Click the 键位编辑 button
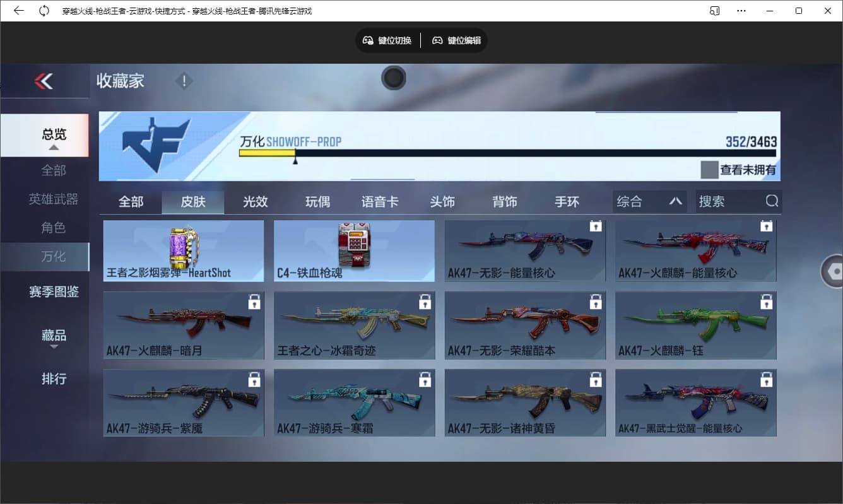The width and height of the screenshot is (843, 504). pyautogui.click(x=456, y=40)
